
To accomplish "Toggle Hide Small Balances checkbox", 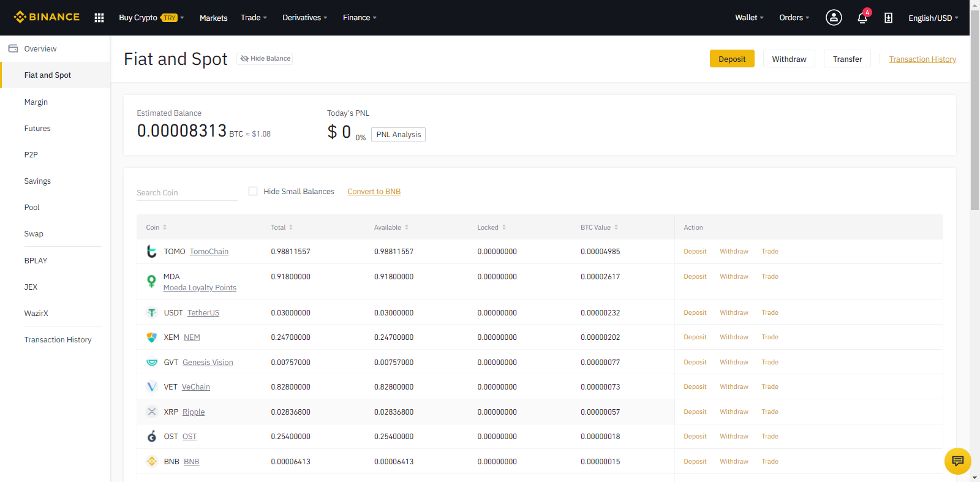I will [253, 191].
